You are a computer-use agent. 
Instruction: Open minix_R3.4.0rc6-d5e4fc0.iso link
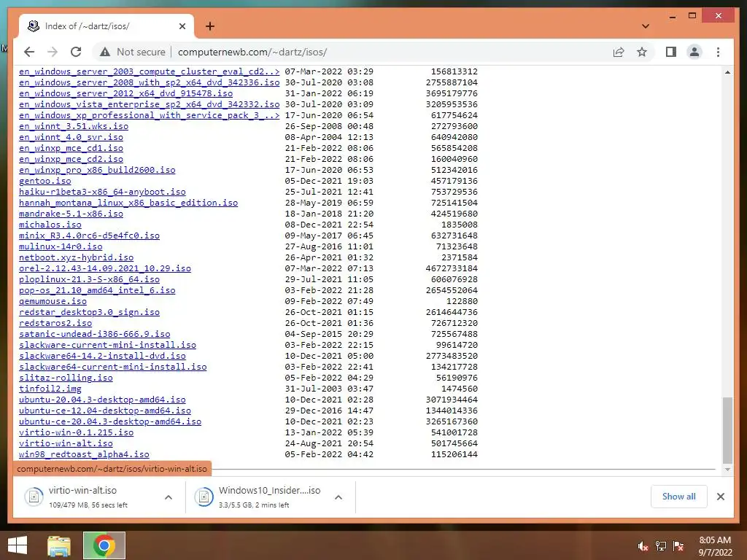[89, 236]
